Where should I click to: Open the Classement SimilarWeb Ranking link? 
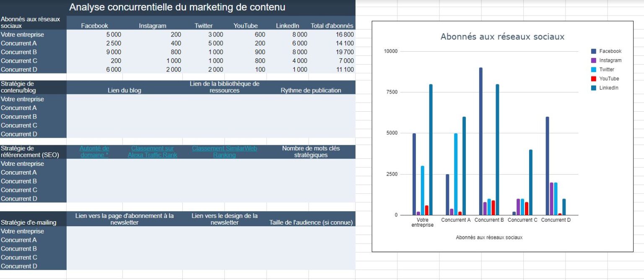tap(224, 151)
